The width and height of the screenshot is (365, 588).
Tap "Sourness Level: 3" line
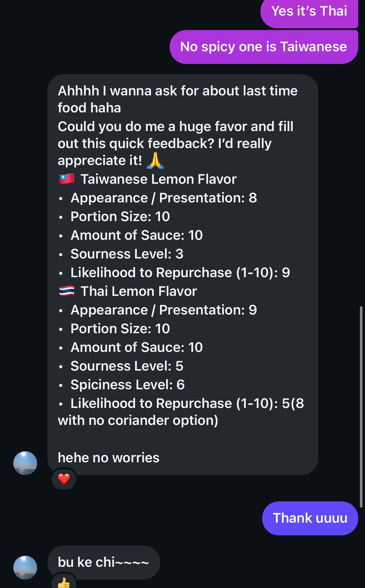pos(127,254)
